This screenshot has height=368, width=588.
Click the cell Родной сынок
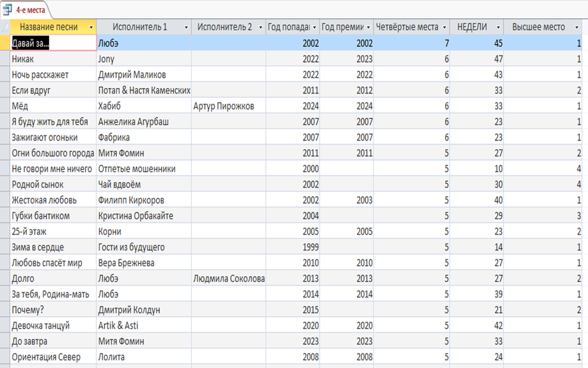tap(53, 184)
